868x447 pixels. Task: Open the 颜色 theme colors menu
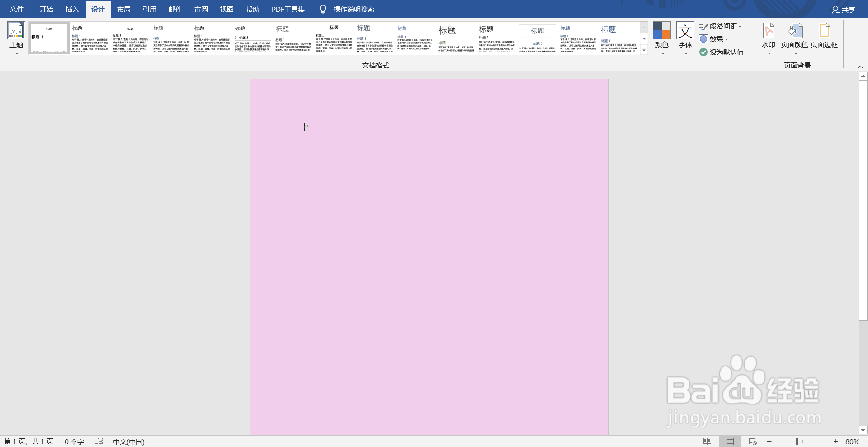coord(661,38)
